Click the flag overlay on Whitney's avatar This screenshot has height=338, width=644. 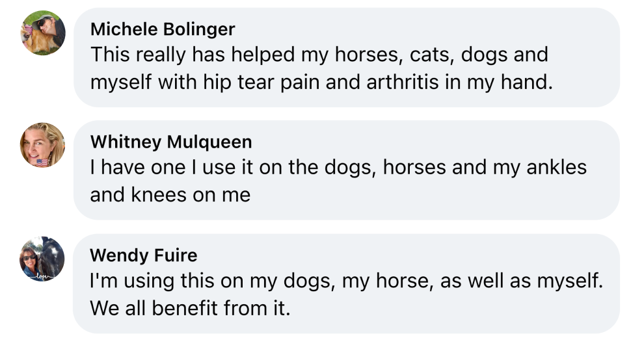click(43, 161)
